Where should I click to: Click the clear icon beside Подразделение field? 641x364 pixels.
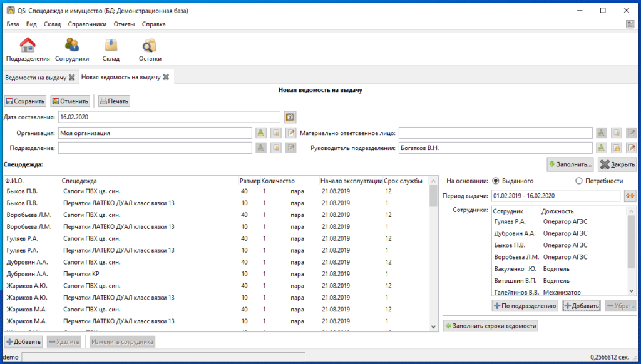pos(276,148)
